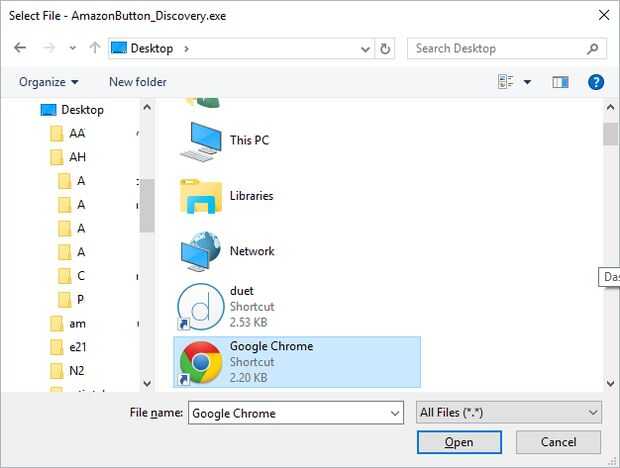Image resolution: width=620 pixels, height=468 pixels.
Task: Click the 'Network' label
Action: [252, 251]
